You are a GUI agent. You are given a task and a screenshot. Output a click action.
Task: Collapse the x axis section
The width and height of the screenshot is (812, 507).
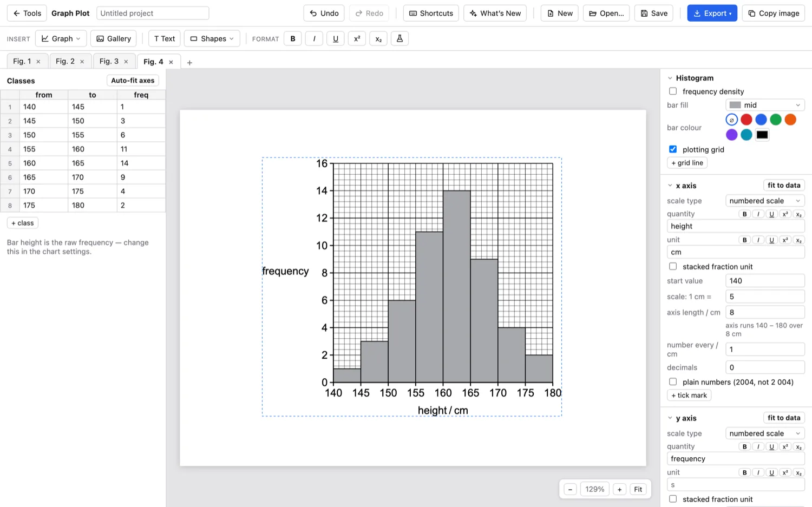click(x=670, y=186)
